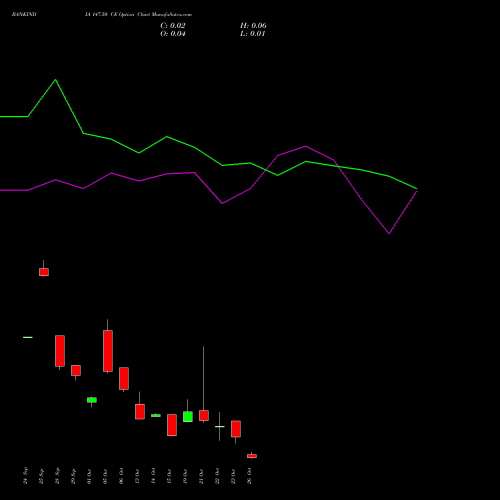
Task: Select the 26 Oct date label
Action: [250, 476]
